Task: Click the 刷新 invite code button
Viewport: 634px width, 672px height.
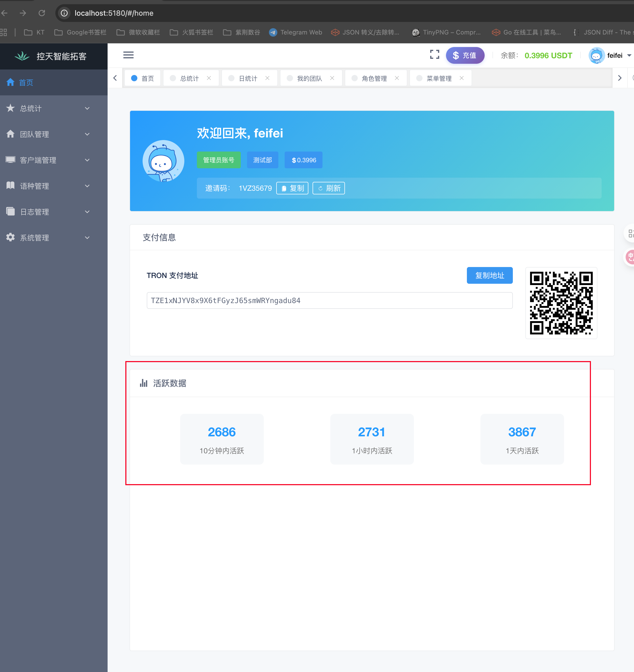Action: pos(328,188)
